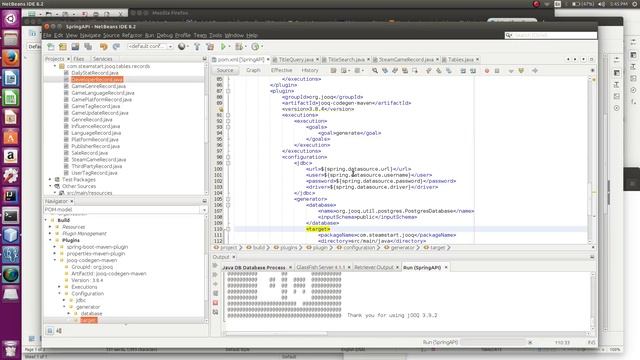Image resolution: width=640 pixels, height=360 pixels.
Task: Switch to the Files panel tab
Action: [79, 59]
